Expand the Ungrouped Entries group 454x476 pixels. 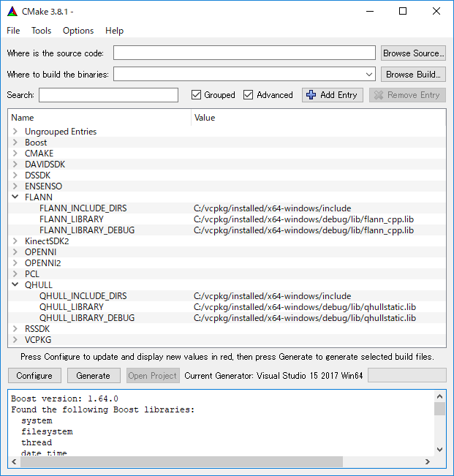point(15,132)
